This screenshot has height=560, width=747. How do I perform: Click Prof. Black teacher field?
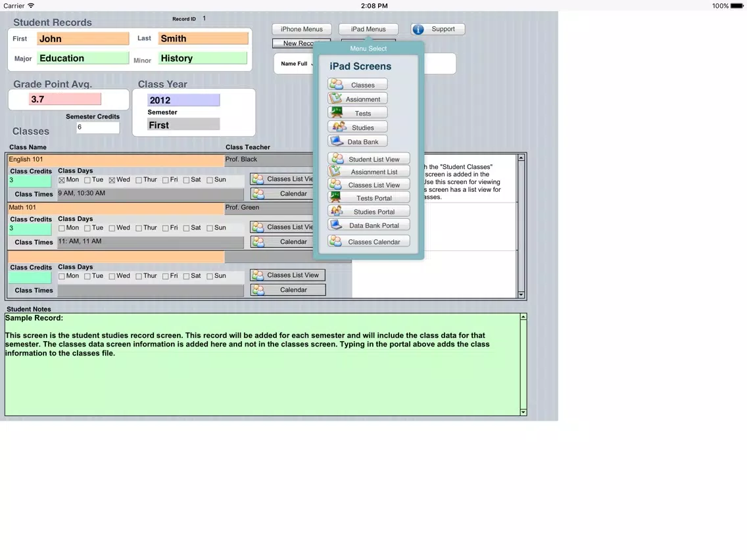point(269,160)
